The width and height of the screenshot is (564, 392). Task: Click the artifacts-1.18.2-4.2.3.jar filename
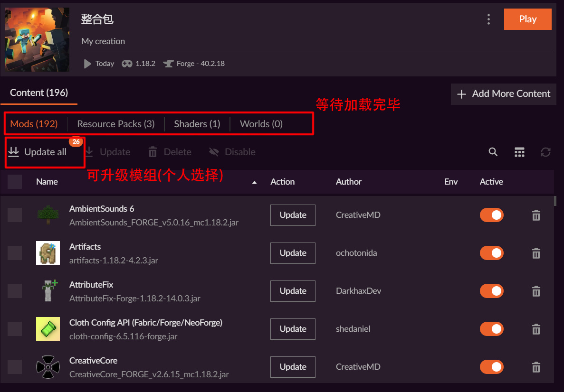[x=114, y=261]
